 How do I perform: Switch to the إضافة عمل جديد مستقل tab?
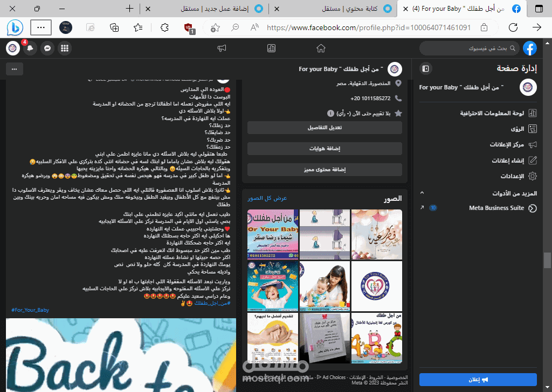pyautogui.click(x=204, y=9)
